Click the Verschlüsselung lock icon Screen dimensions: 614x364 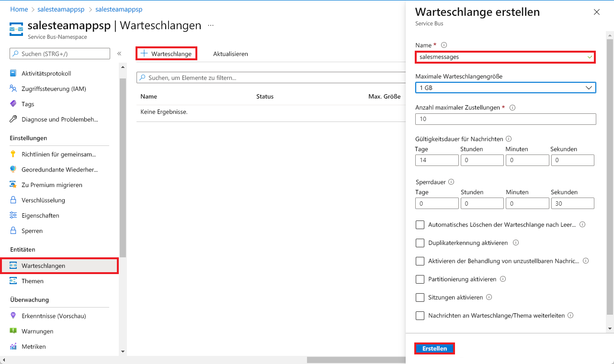click(13, 200)
